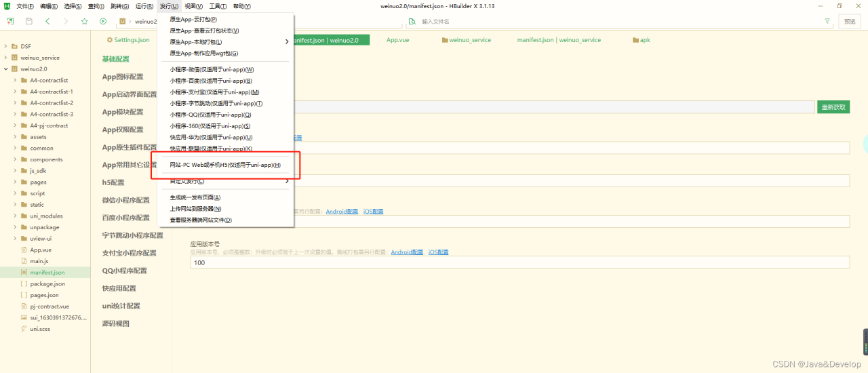The image size is (868, 373).
Task: Choose 网站-PC Web或手机H5 publish option
Action: (x=226, y=165)
